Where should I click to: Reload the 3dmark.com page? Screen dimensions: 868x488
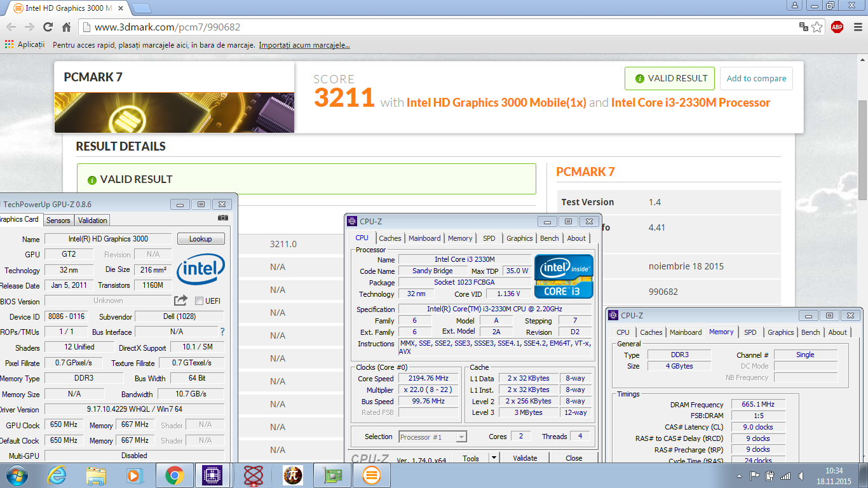[48, 27]
